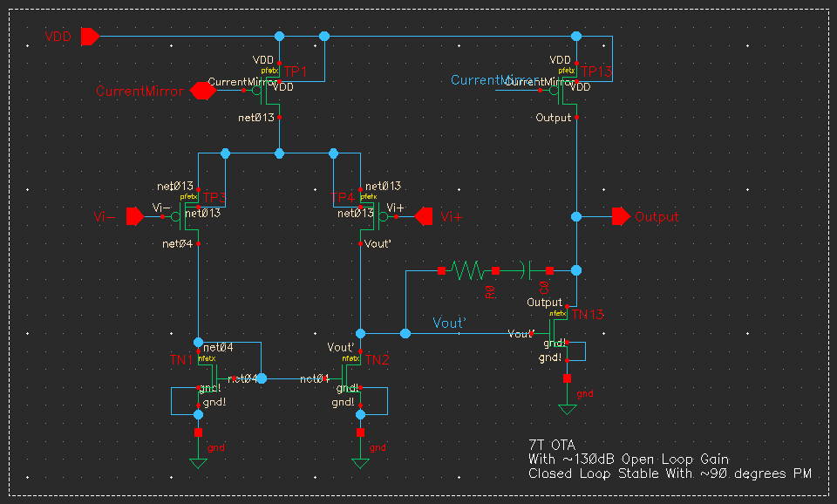Select ground symbol under TN1

click(198, 450)
